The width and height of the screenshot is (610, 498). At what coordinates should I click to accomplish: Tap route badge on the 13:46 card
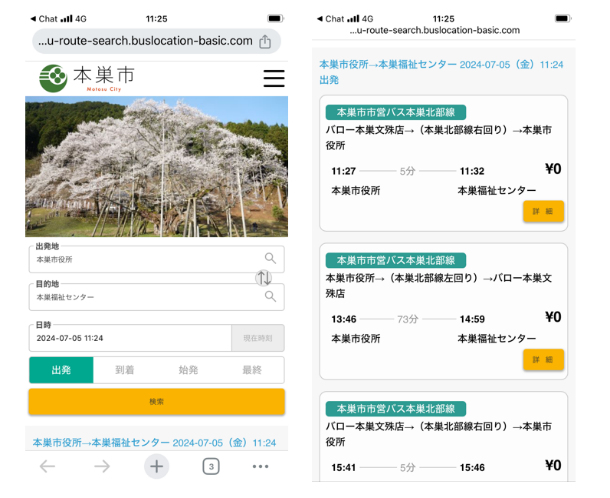396,260
